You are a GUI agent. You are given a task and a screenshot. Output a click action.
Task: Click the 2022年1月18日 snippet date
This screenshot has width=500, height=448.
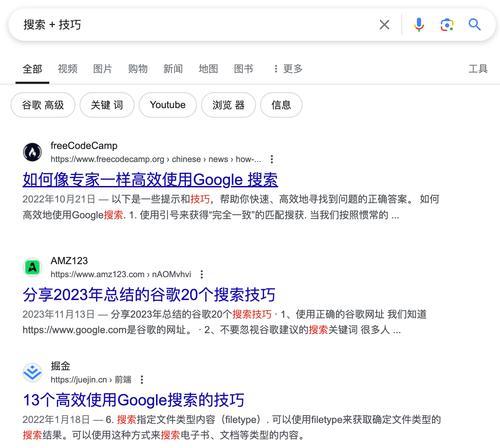tap(56, 420)
